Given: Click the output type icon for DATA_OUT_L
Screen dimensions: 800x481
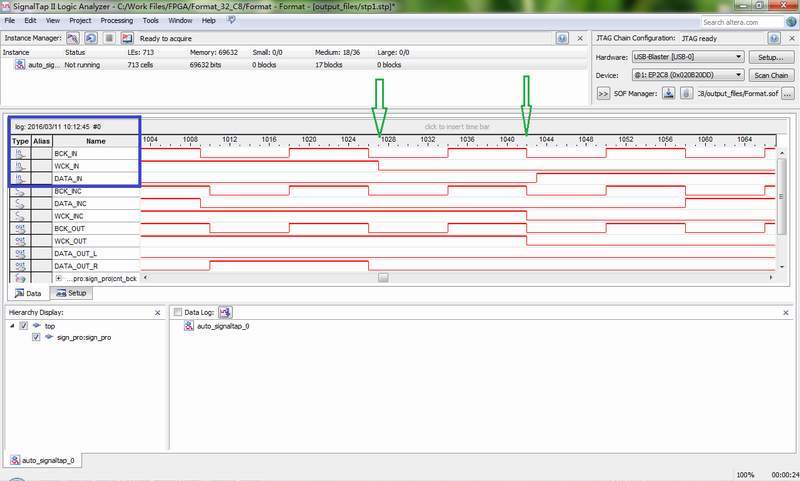Looking at the screenshot, I should [20, 254].
